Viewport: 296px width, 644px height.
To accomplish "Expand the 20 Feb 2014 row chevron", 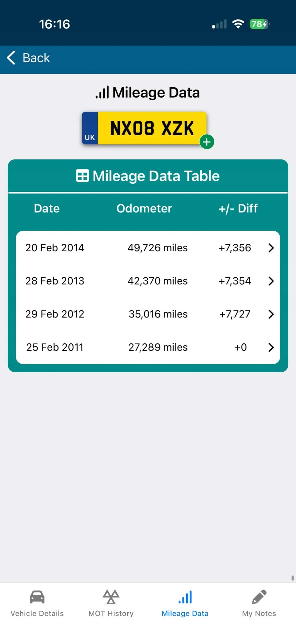I will point(271,248).
